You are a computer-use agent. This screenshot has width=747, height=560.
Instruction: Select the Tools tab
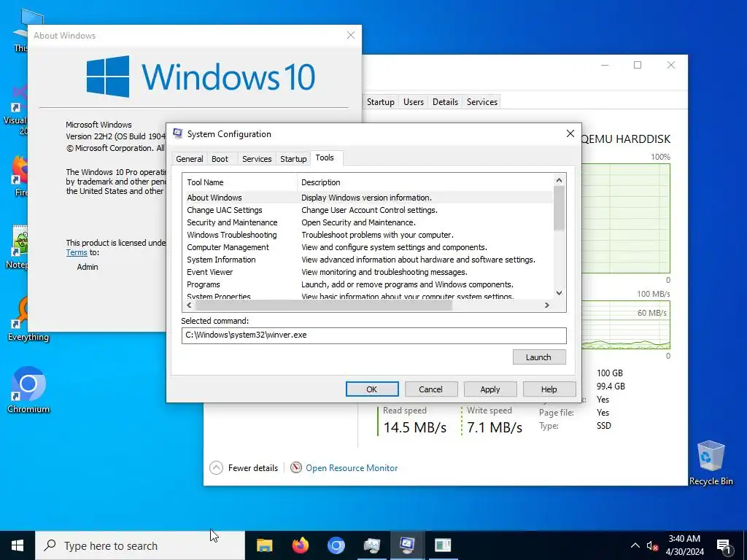point(325,157)
